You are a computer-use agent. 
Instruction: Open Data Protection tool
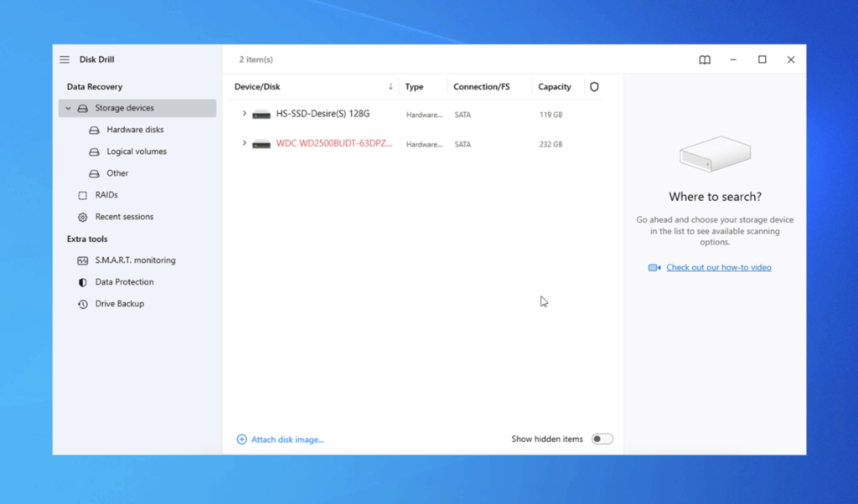[x=124, y=282]
